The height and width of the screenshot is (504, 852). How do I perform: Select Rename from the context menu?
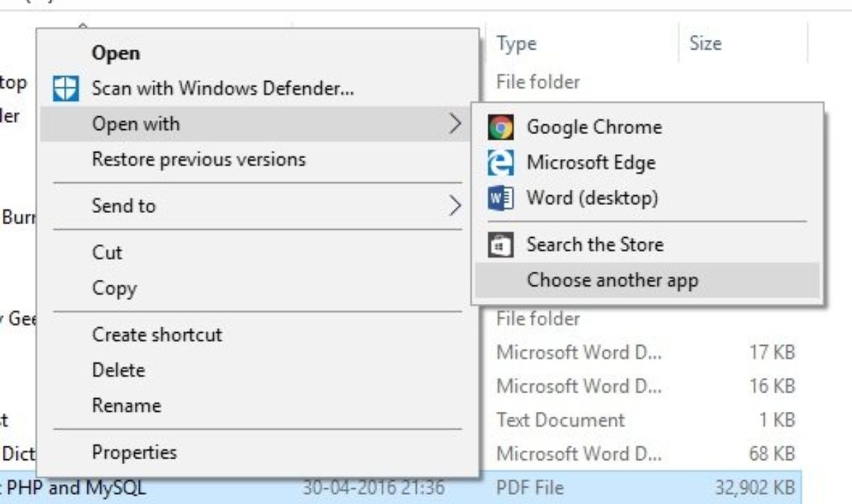point(126,406)
